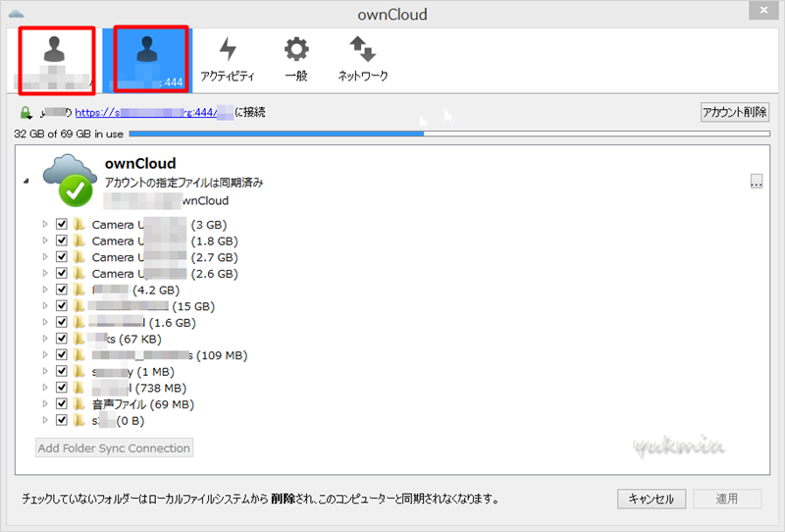Click the キャンセル button
Screen dimensions: 785x532
tap(651, 499)
